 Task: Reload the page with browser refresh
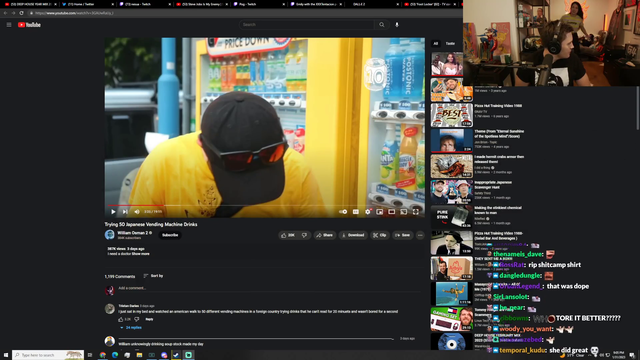(x=22, y=13)
